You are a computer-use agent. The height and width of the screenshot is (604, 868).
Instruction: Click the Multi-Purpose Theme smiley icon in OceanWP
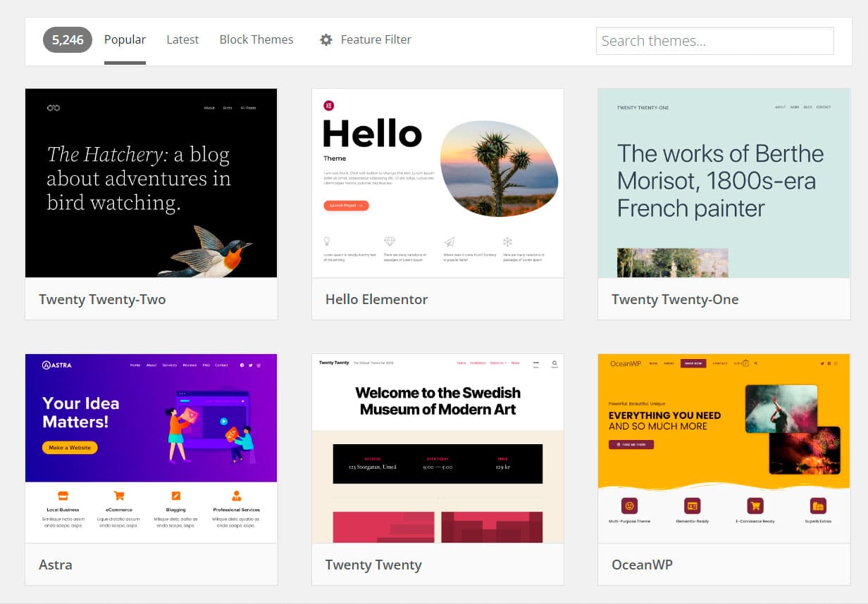pyautogui.click(x=630, y=505)
